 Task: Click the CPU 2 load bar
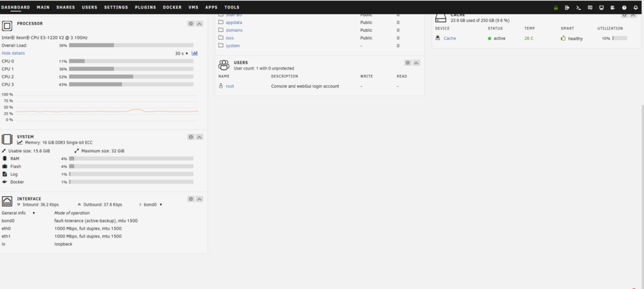pos(131,77)
